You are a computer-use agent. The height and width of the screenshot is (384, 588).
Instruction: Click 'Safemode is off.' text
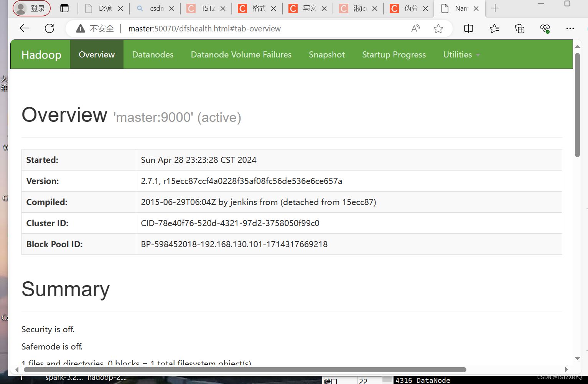pos(52,346)
